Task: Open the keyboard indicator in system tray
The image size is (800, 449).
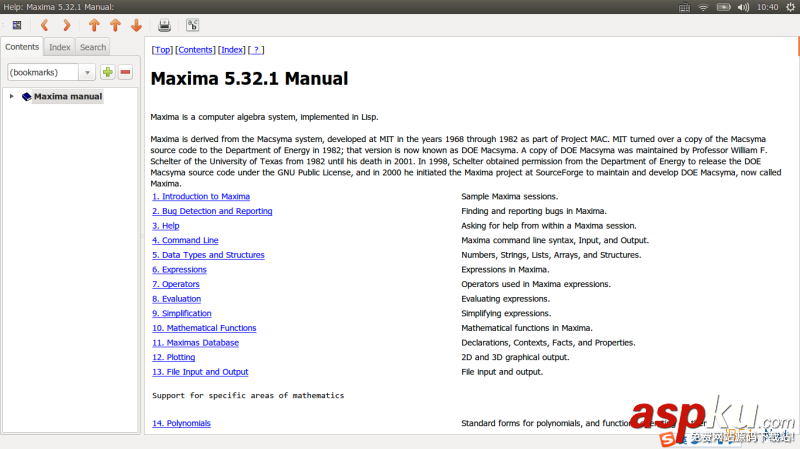Action: [x=684, y=7]
